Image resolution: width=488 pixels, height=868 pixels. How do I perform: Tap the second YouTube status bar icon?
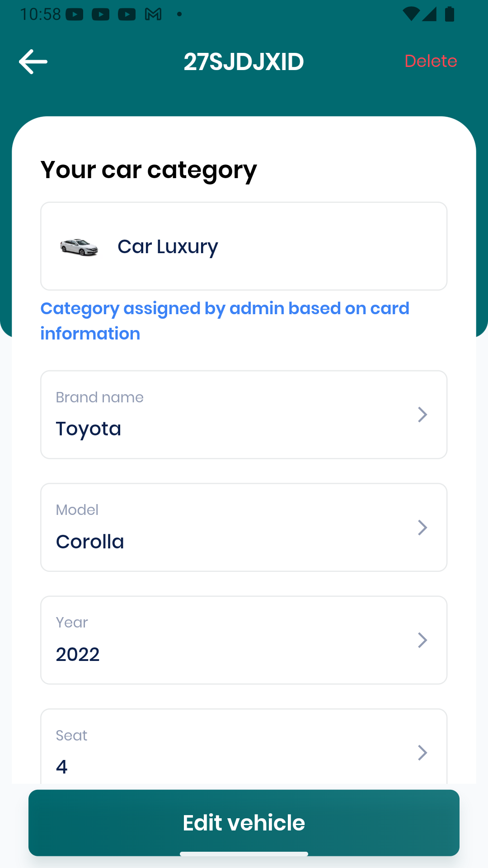pyautogui.click(x=101, y=14)
